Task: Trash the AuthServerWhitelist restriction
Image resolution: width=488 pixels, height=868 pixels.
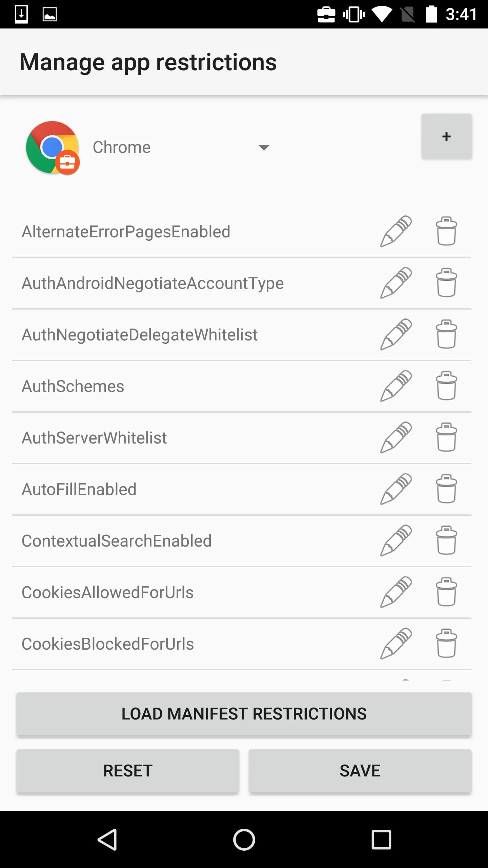Action: [446, 438]
